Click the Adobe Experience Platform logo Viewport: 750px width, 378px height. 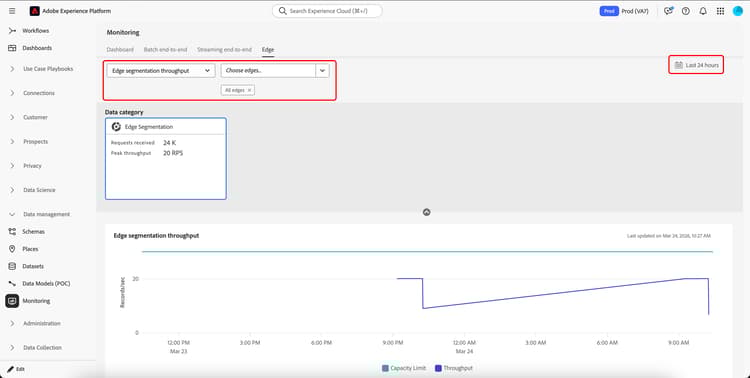[34, 11]
